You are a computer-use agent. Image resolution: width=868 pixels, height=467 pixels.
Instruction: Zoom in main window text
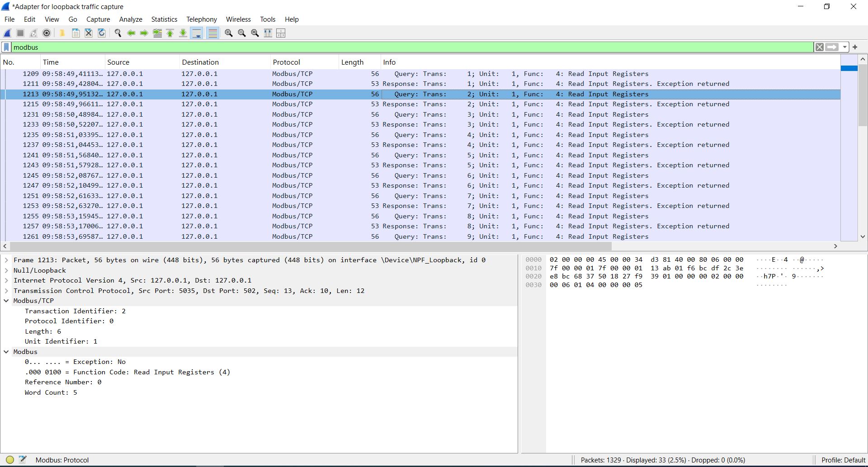coord(229,33)
